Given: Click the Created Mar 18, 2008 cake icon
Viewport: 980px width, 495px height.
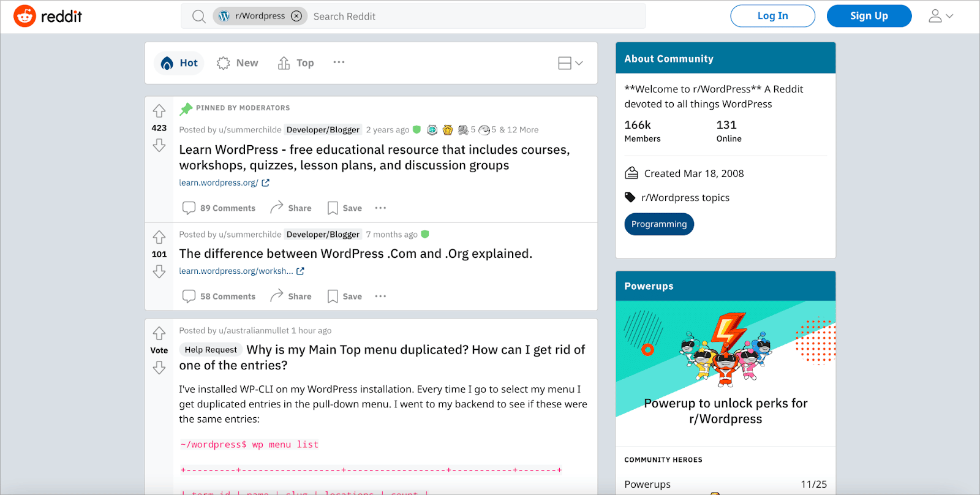Looking at the screenshot, I should click(631, 173).
